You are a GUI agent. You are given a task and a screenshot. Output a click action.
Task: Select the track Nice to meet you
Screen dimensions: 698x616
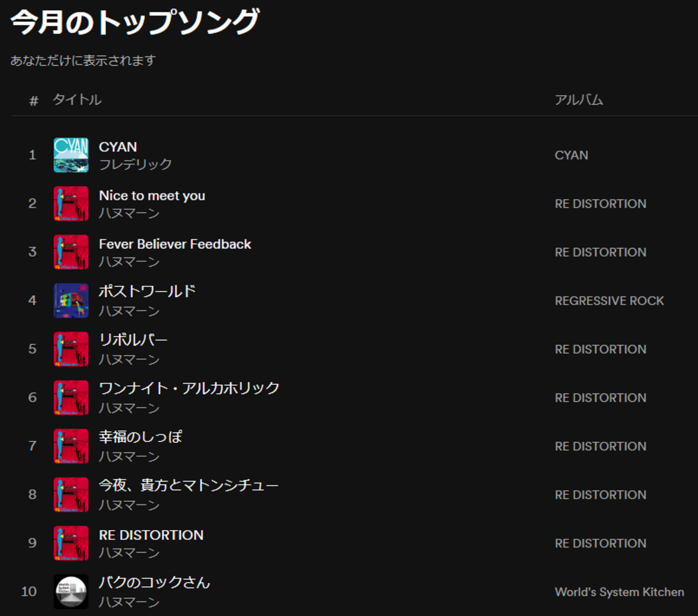(152, 195)
